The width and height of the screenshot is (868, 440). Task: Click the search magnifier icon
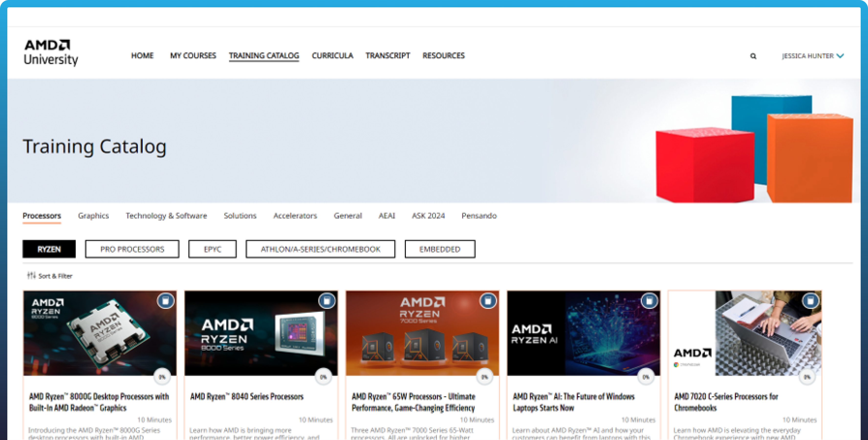click(x=753, y=56)
